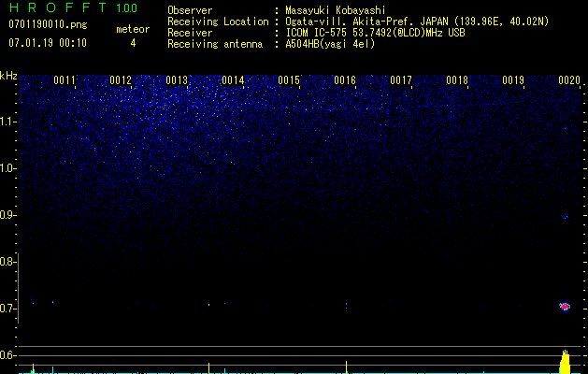The width and height of the screenshot is (588, 374).
Task: Click the Receiver label
Action: [x=190, y=33]
